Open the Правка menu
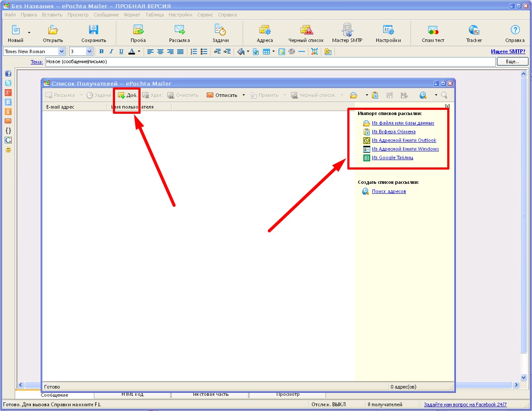The height and width of the screenshot is (411, 532). tap(29, 15)
